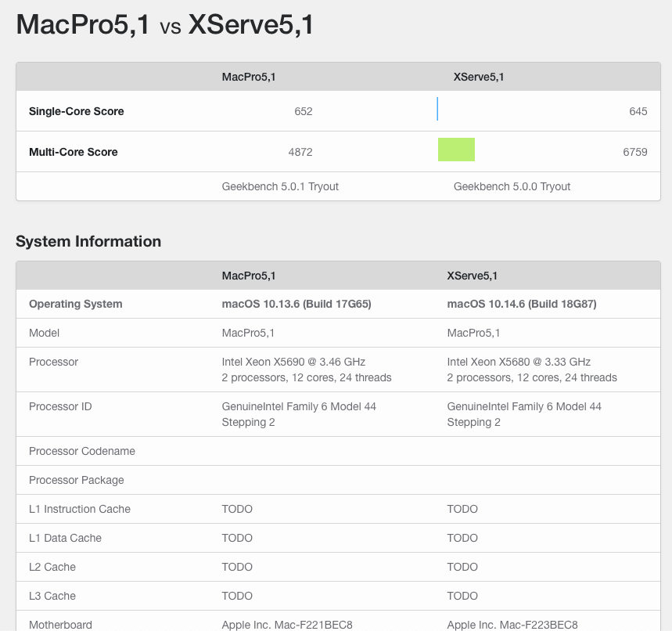Click the macOS 10.13.6 (Build 17G65) cell

pos(296,304)
